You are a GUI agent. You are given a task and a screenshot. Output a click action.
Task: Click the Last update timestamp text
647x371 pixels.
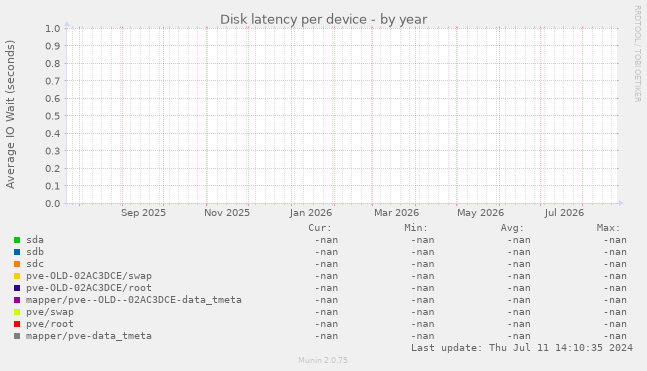522,348
